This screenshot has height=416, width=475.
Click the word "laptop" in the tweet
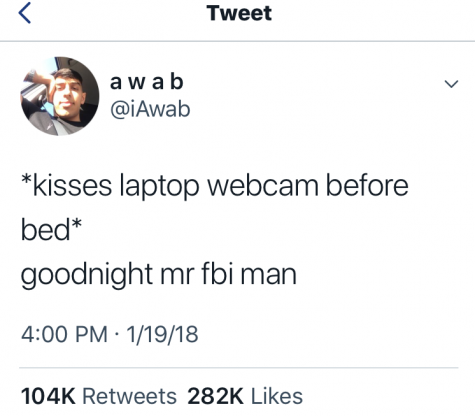159,187
